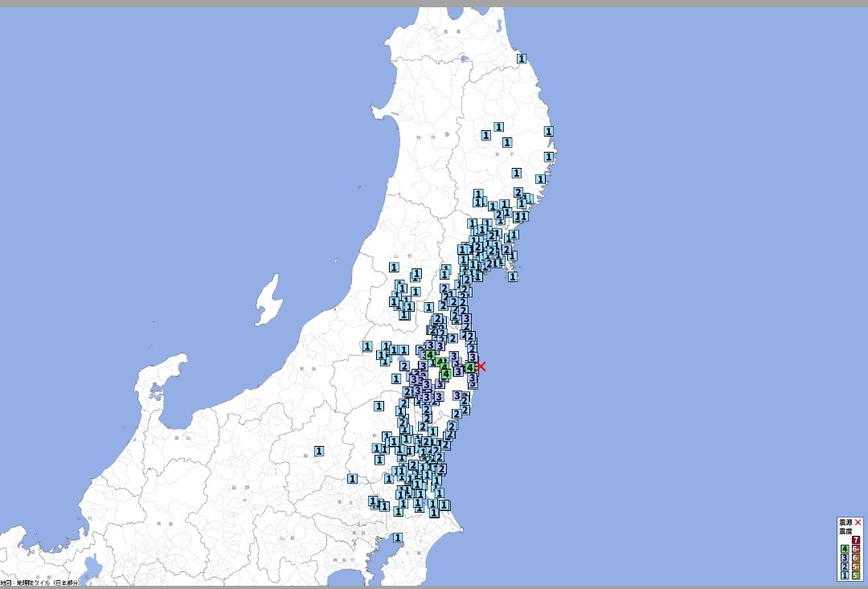Select the intensity 7 swatch in the legend

pyautogui.click(x=856, y=540)
